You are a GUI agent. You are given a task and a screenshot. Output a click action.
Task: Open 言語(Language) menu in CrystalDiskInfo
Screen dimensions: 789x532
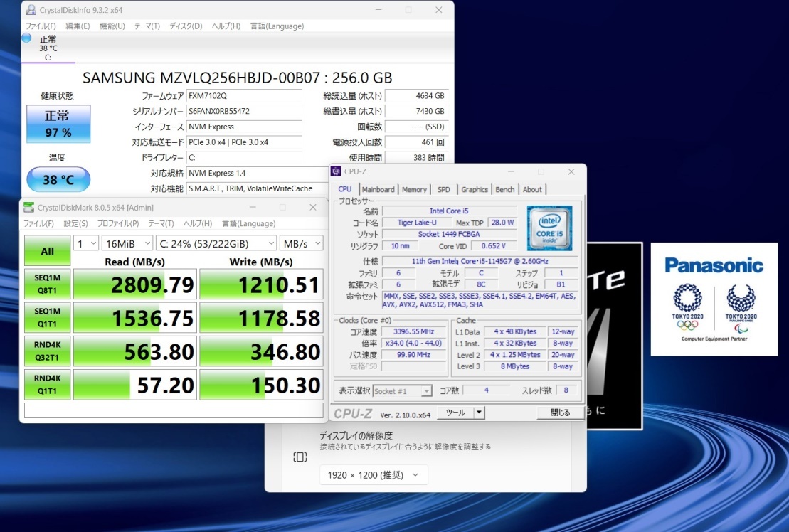(277, 26)
